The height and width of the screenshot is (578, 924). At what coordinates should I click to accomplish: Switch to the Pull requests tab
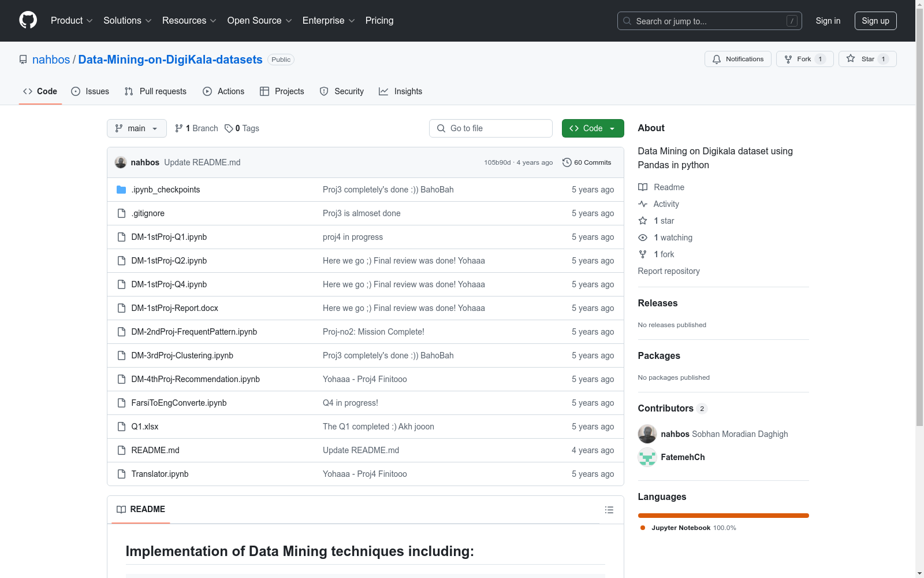click(155, 91)
